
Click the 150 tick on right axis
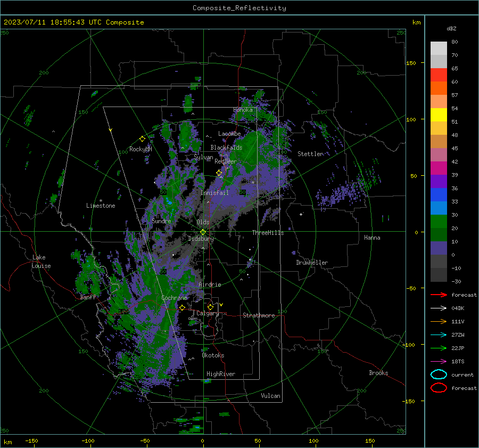(x=411, y=63)
